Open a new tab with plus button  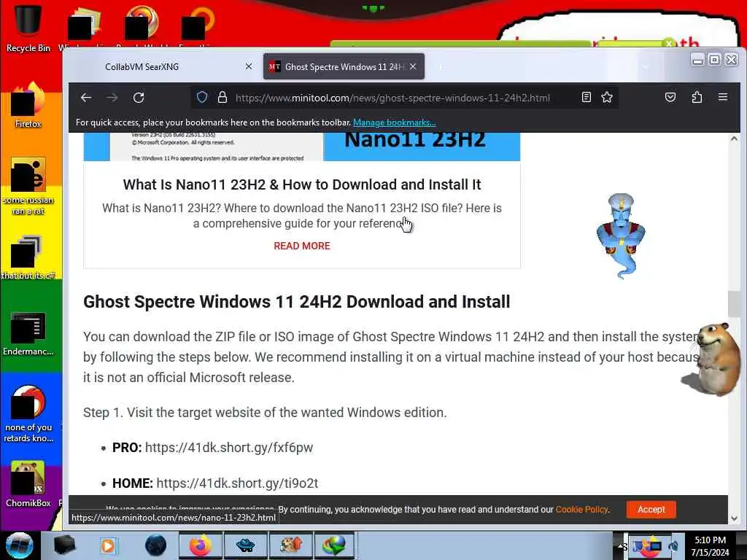click(440, 66)
